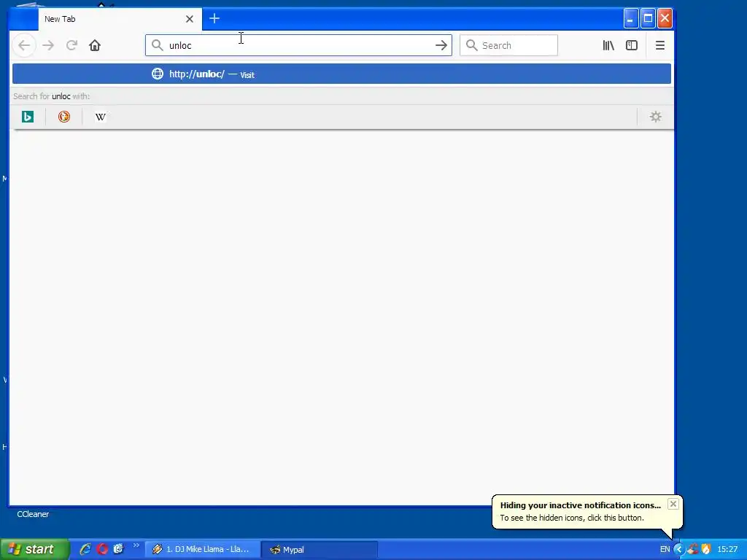Open the hamburger application menu

(x=659, y=45)
